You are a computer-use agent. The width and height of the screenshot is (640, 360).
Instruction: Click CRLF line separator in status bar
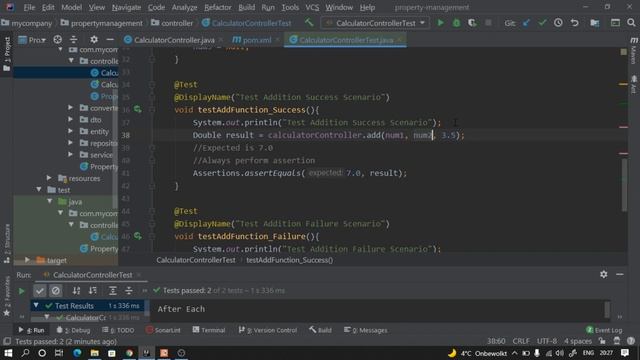pos(521,341)
